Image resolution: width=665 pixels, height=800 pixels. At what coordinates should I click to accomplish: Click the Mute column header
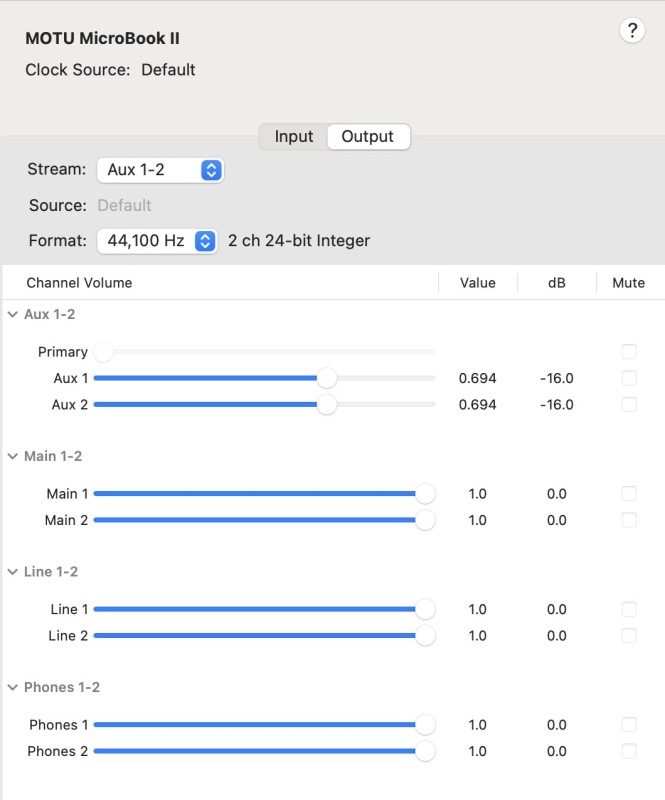click(x=628, y=283)
